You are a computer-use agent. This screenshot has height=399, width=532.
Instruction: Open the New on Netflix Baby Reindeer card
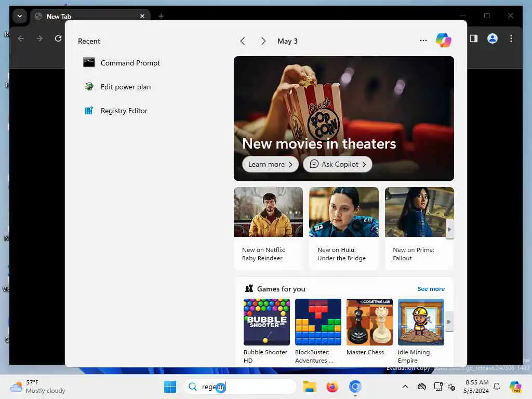click(x=268, y=229)
